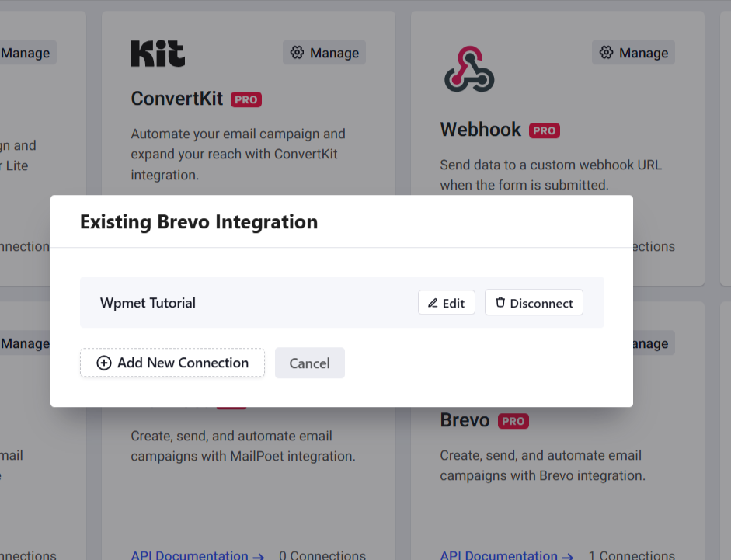Edit the Wpmet Tutorial connection
The height and width of the screenshot is (560, 731).
tap(447, 302)
